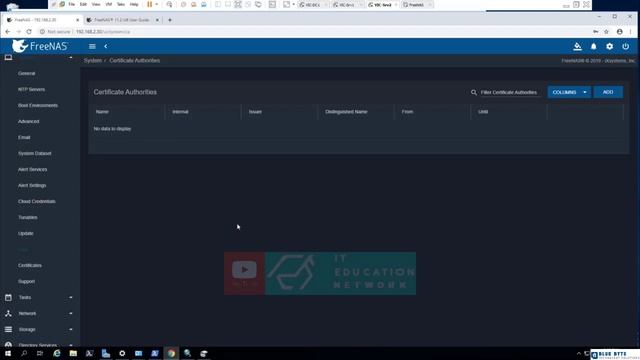Click the search magnifier in Certificate Authorities

pos(474,92)
